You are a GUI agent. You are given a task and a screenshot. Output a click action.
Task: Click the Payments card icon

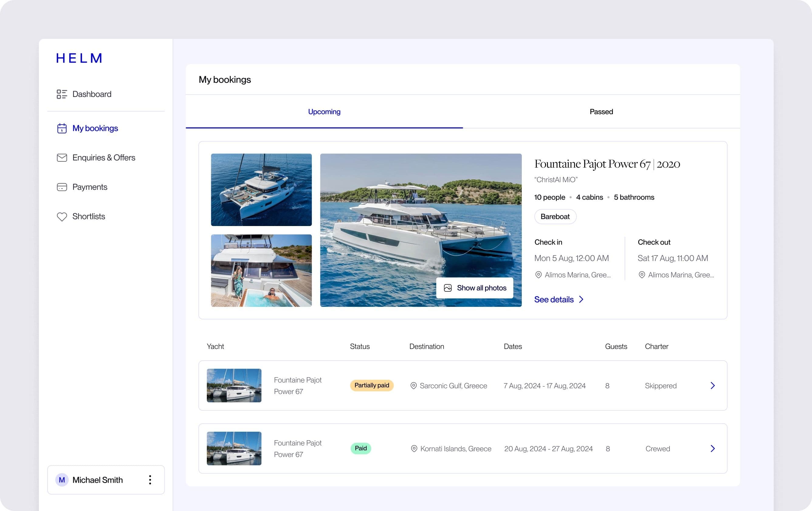coord(62,187)
